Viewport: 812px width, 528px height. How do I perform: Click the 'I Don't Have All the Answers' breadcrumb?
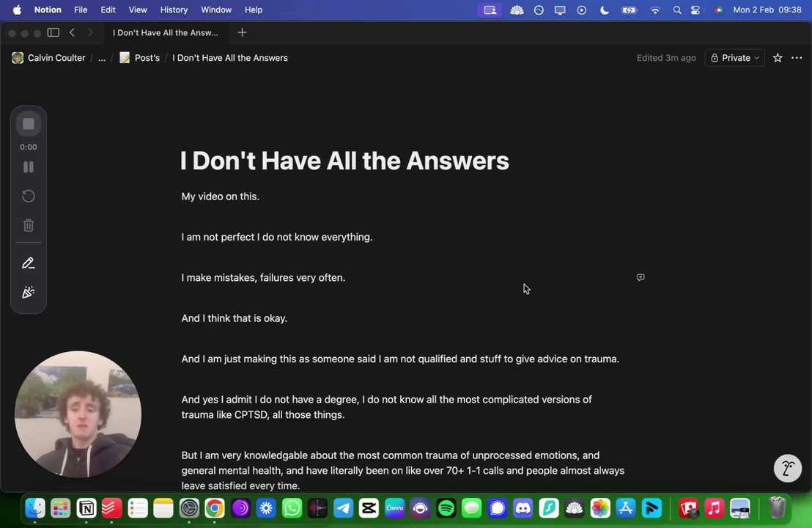coord(230,57)
